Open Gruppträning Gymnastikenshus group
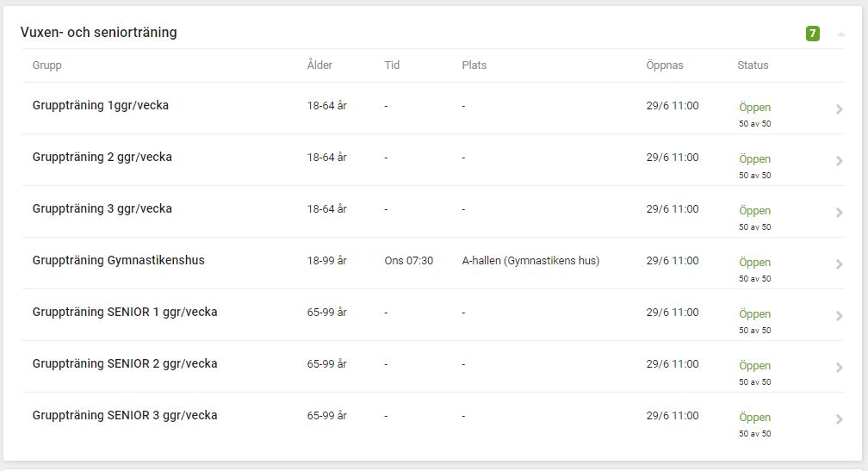This screenshot has height=471, width=868. pyautogui.click(x=118, y=260)
